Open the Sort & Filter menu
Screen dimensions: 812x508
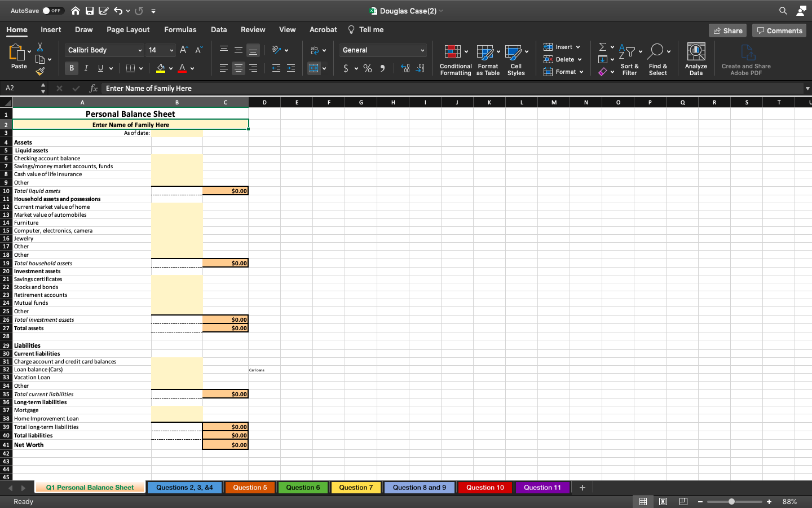[630, 59]
